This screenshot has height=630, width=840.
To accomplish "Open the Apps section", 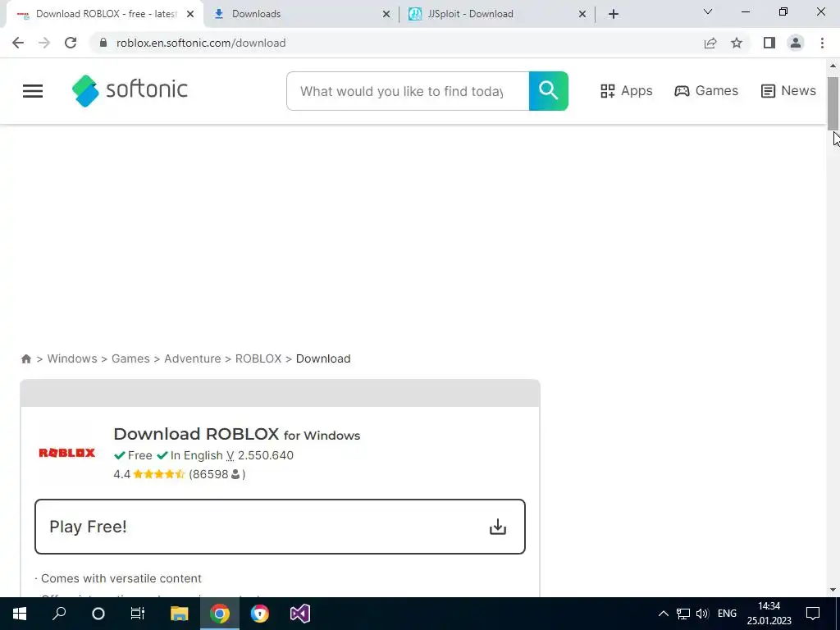I will [626, 90].
